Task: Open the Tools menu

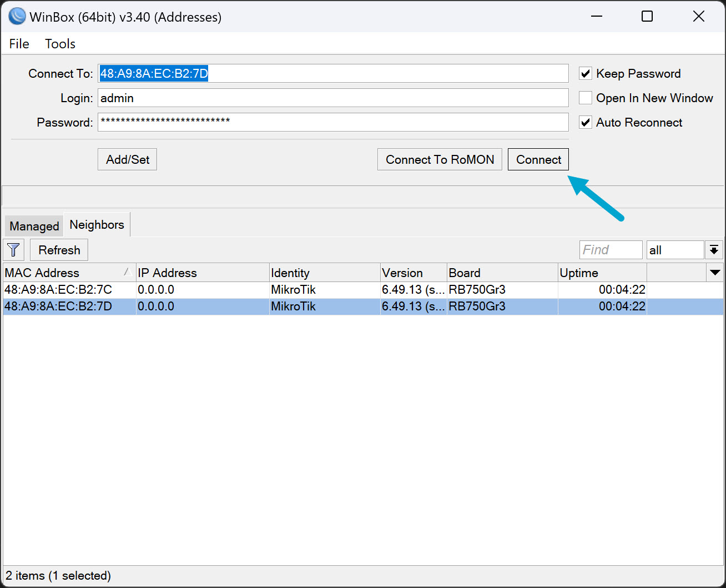Action: point(59,44)
